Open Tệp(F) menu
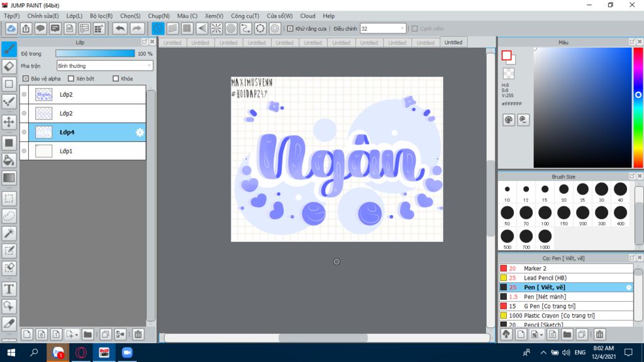 pyautogui.click(x=11, y=16)
